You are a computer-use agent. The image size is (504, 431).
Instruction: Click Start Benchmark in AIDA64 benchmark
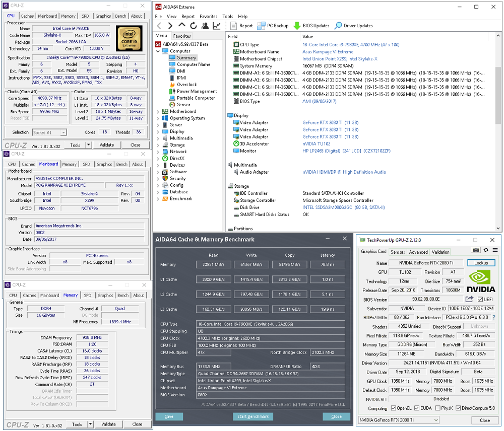(x=253, y=416)
